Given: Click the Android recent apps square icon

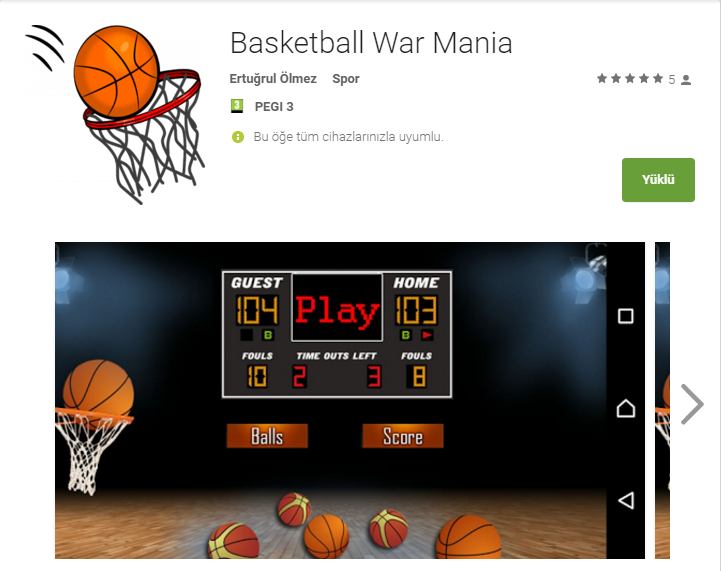Looking at the screenshot, I should (x=625, y=316).
